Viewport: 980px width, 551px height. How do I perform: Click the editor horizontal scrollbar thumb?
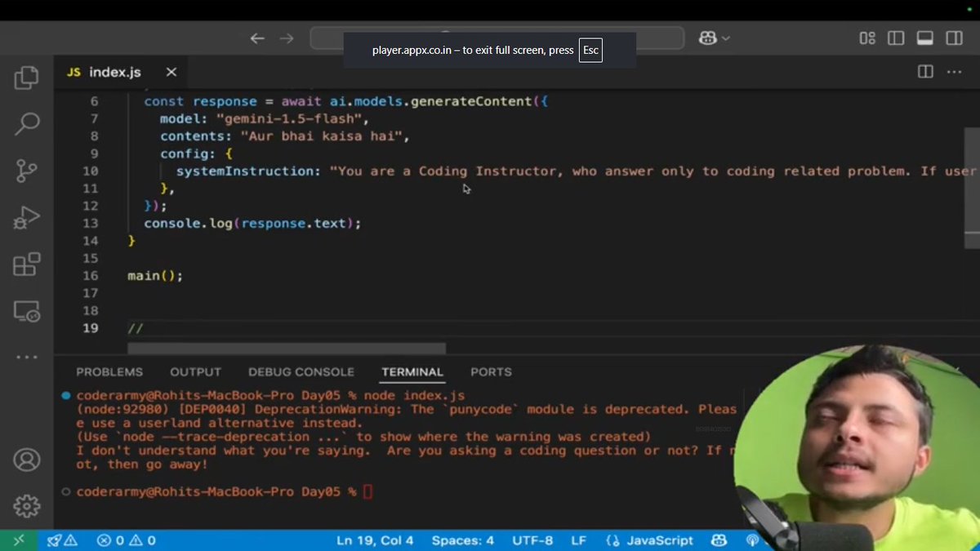coord(286,349)
